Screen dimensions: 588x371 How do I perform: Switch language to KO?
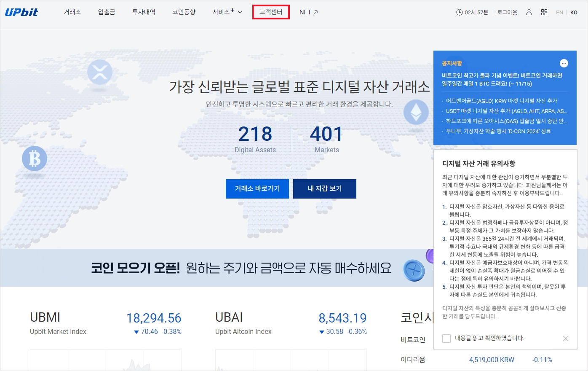pos(574,13)
